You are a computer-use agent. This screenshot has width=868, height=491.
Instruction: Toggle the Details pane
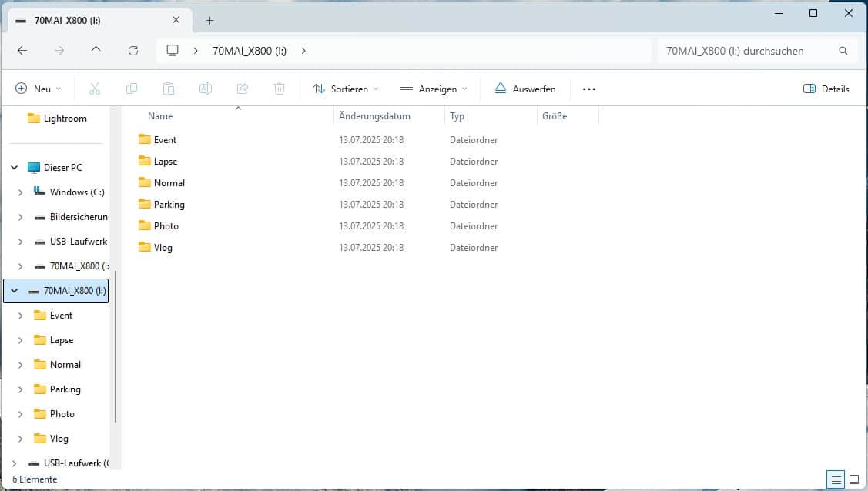[x=826, y=89]
